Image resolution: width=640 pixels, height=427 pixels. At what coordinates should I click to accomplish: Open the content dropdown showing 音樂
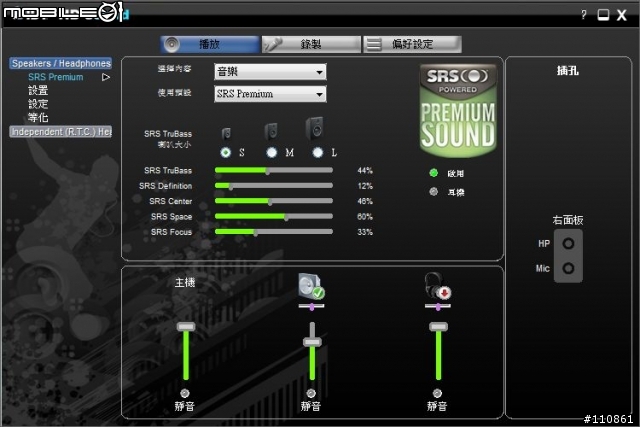click(x=270, y=72)
